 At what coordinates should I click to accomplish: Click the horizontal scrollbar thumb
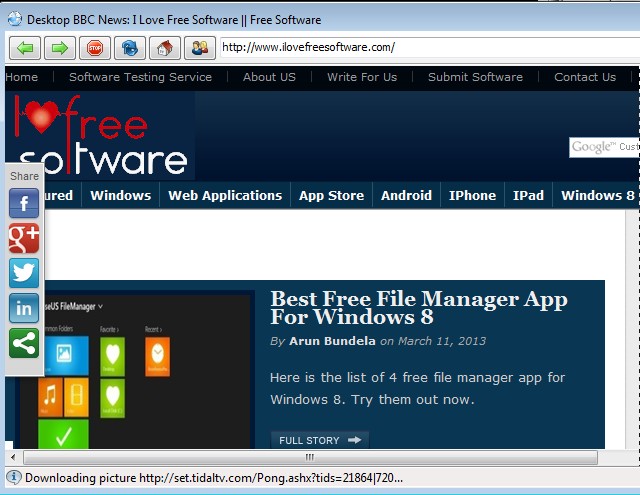(310, 457)
